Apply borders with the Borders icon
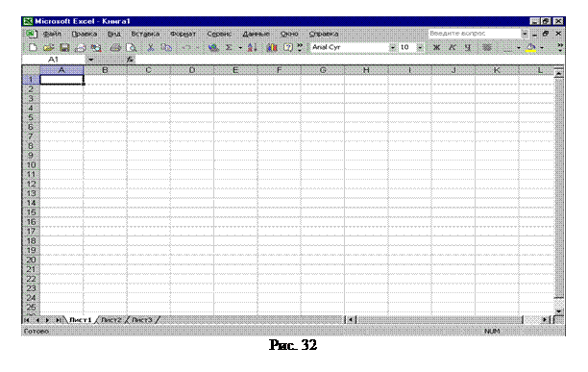The height and width of the screenshot is (372, 588). (x=507, y=48)
